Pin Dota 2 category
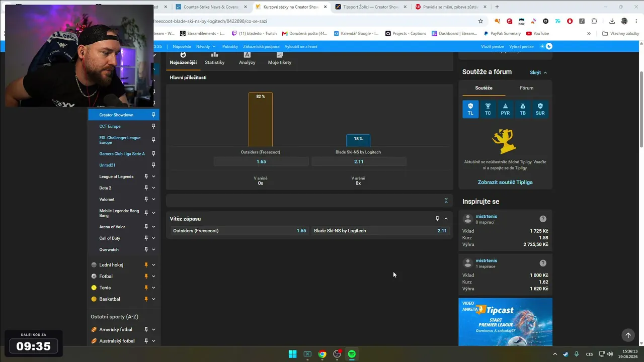This screenshot has width=644, height=362. (x=146, y=188)
